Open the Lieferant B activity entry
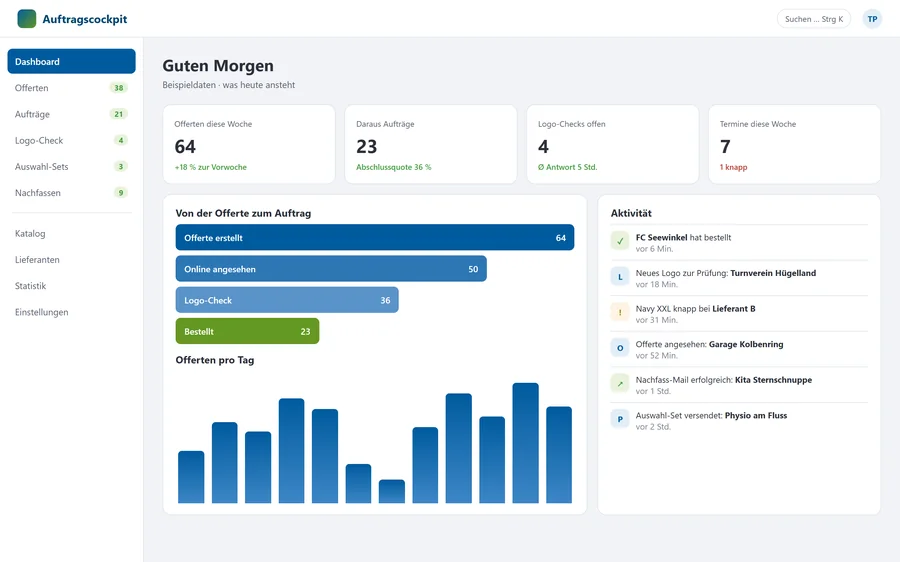This screenshot has width=900, height=562. (739, 313)
